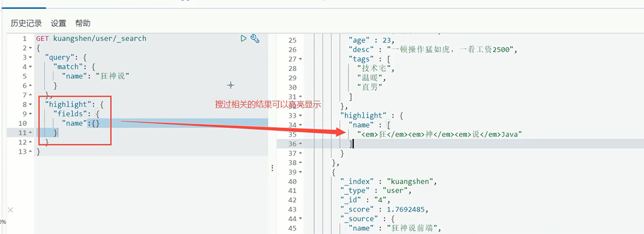Open the 历史记录 menu
The height and width of the screenshot is (234, 644).
point(26,23)
